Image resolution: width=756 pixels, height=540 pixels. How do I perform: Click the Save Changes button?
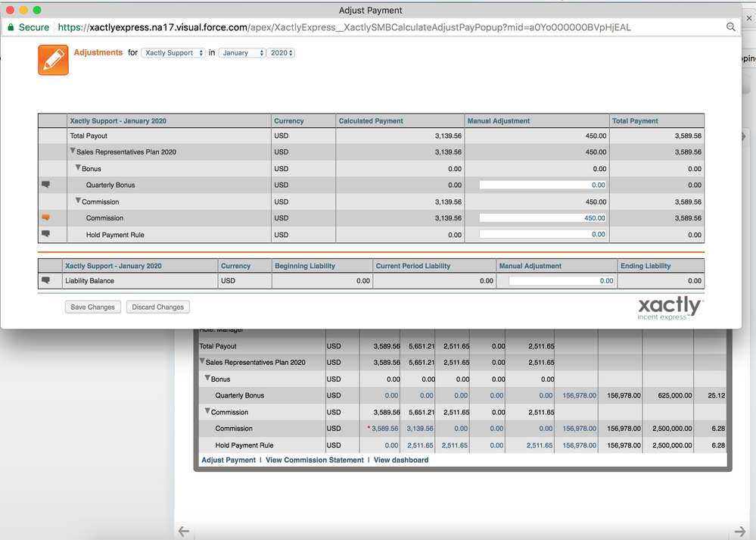point(92,307)
